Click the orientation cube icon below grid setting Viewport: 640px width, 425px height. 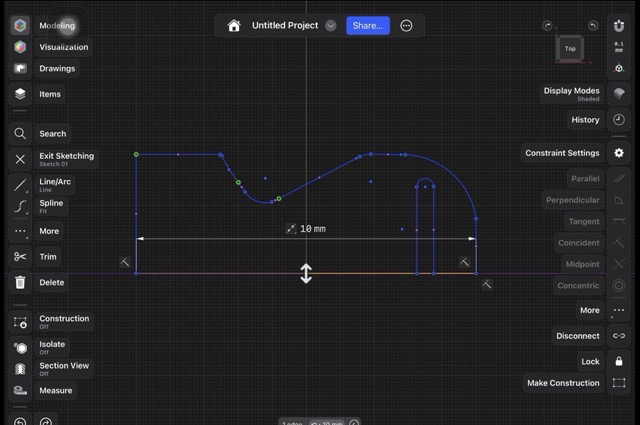coord(619,68)
